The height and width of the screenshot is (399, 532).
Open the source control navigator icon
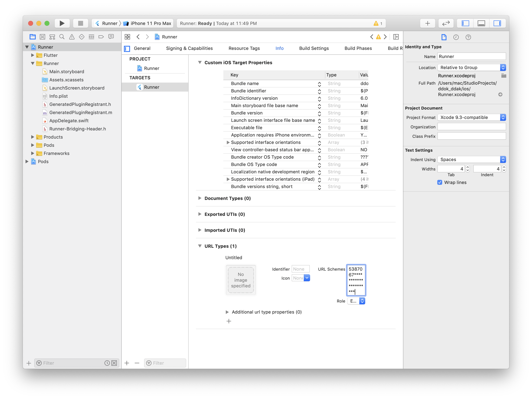tap(42, 37)
